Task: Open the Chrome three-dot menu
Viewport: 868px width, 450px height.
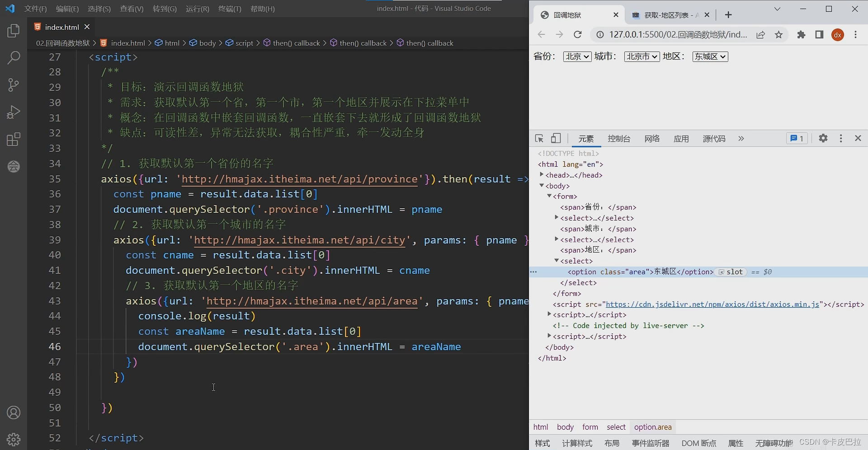Action: (x=855, y=35)
